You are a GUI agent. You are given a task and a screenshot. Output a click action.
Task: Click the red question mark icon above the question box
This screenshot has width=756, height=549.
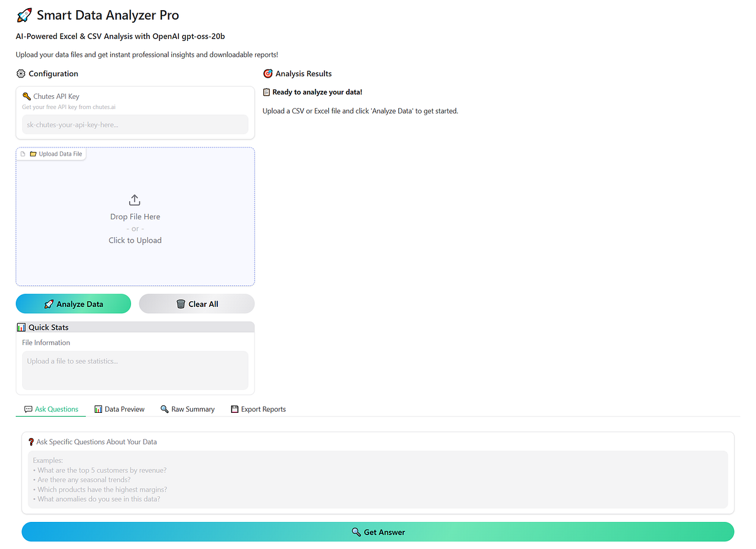click(31, 441)
